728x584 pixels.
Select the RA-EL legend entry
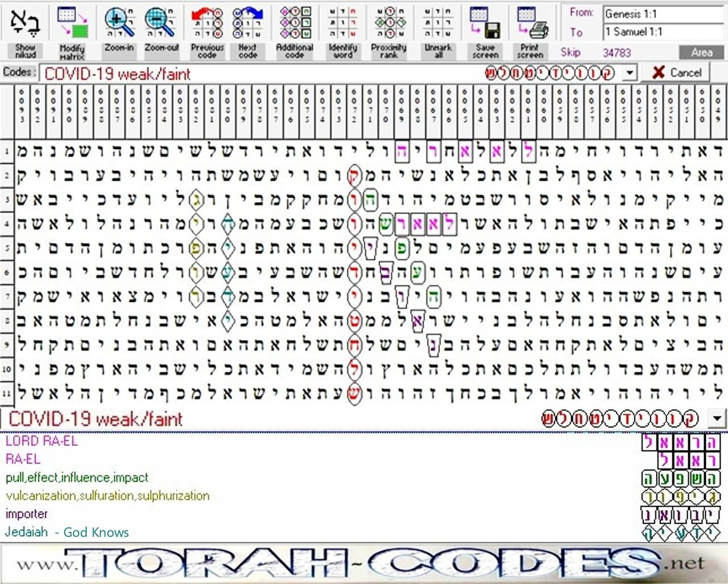point(23,459)
